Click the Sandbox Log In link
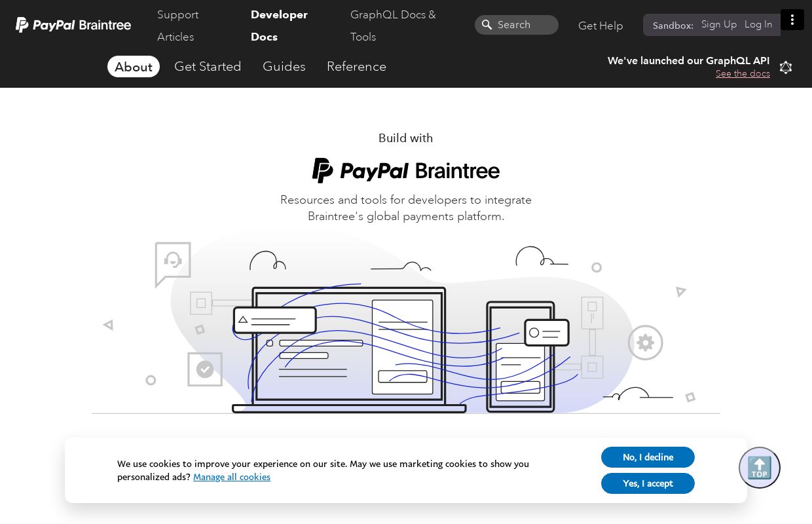This screenshot has width=812, height=524. (758, 24)
